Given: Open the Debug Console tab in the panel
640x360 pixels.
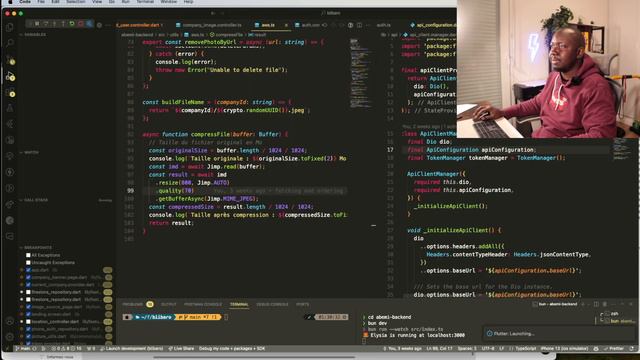Looking at the screenshot, I should (272, 304).
